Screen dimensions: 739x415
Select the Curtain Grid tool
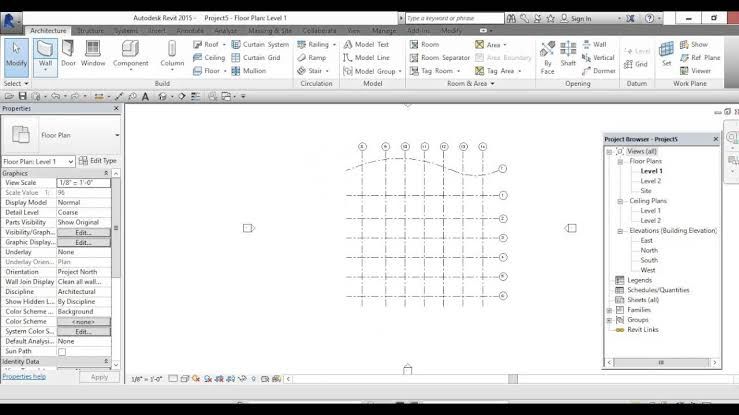tap(256, 57)
